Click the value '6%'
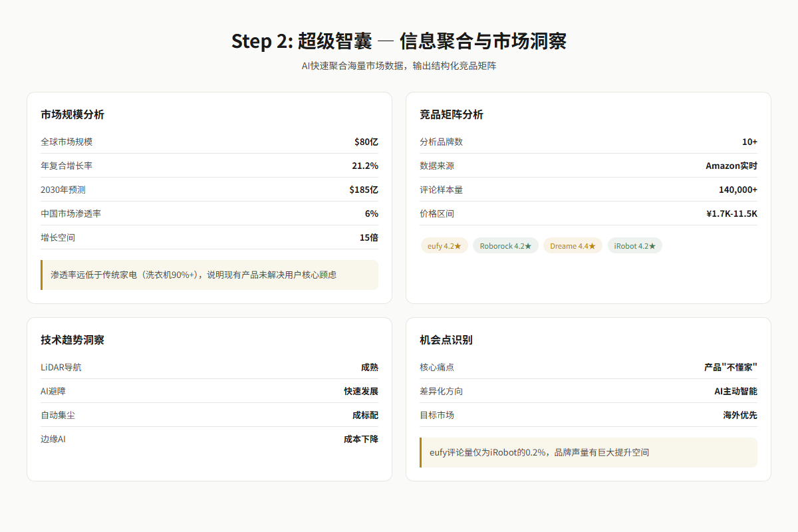 [372, 213]
